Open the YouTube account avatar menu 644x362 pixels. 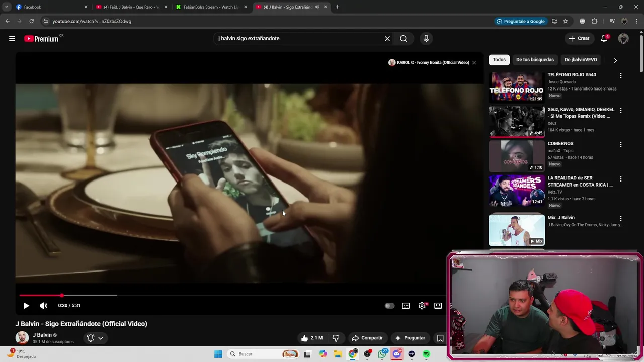(623, 39)
